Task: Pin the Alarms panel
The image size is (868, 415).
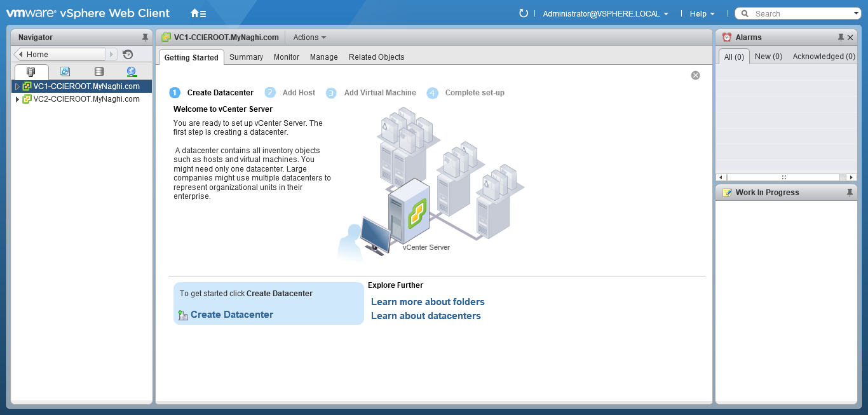Action: coord(841,37)
